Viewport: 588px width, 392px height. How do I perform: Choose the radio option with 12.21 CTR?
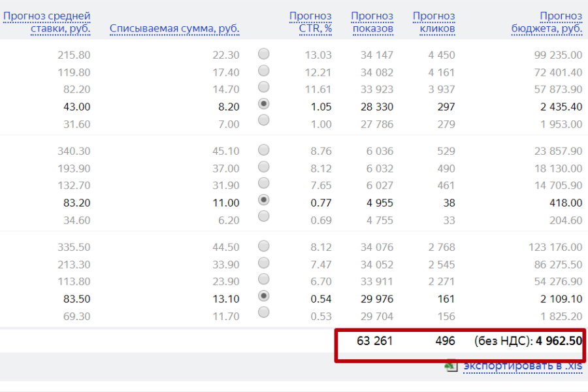pyautogui.click(x=264, y=71)
